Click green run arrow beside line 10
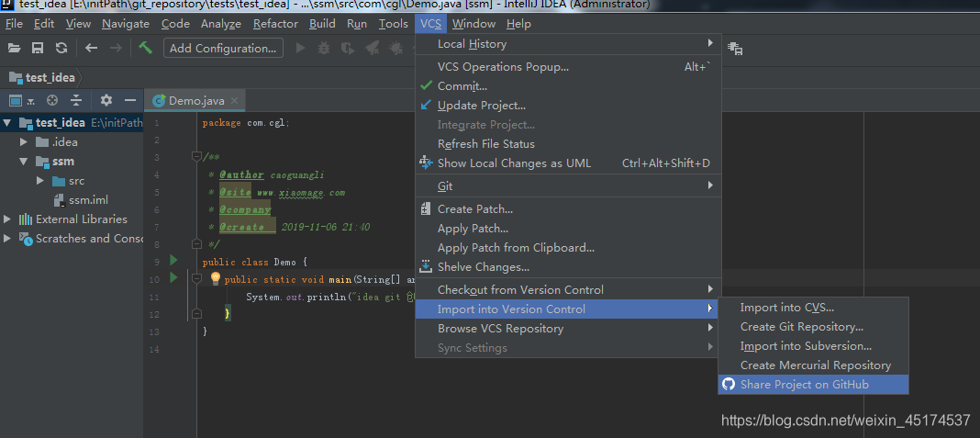Screen dimensions: 980x438 pos(173,277)
